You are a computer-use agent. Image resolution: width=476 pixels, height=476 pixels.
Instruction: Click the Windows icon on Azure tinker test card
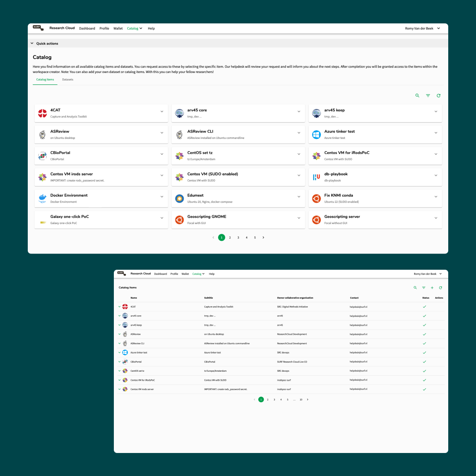[x=317, y=134]
